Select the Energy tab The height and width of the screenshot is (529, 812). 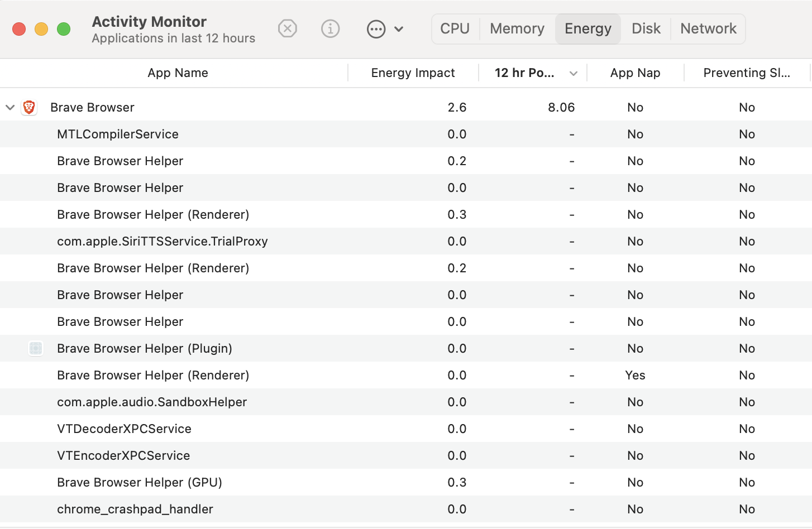588,28
